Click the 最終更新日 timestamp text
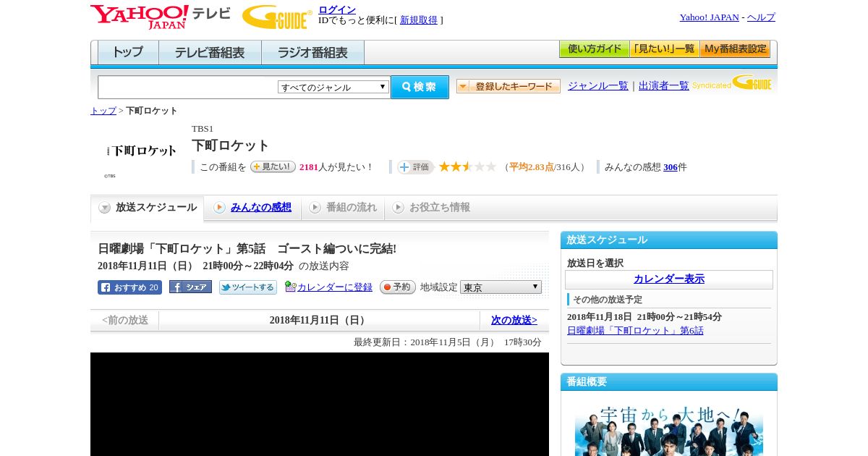 [448, 342]
